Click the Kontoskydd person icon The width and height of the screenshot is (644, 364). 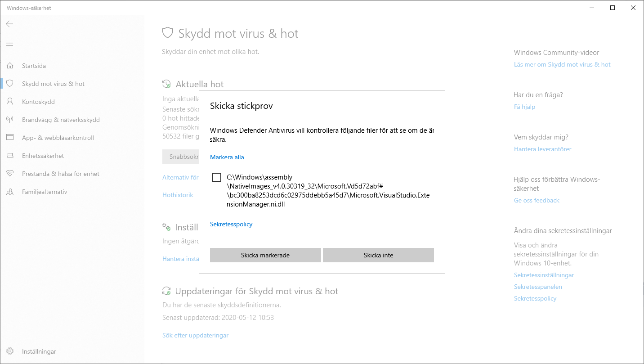[10, 102]
